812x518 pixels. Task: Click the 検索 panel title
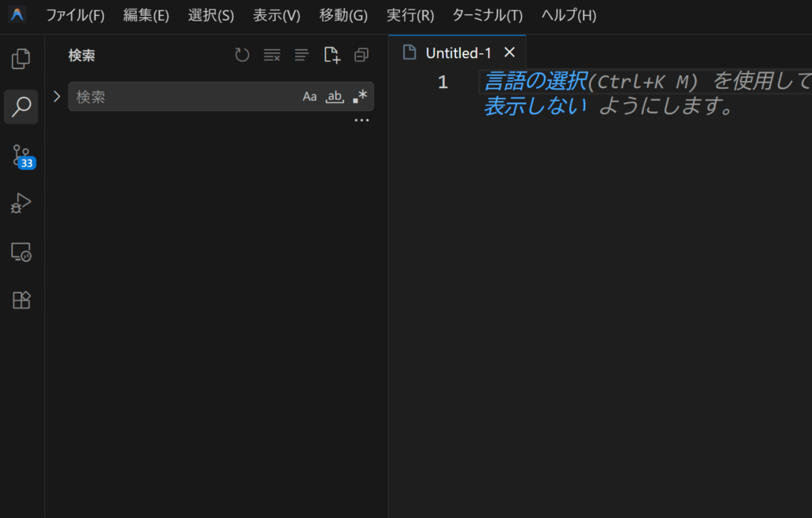click(82, 56)
